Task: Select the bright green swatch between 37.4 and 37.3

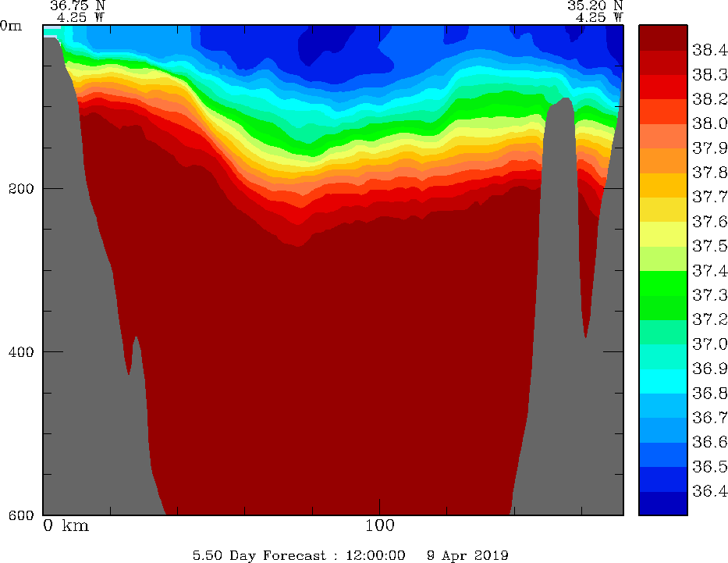Action: coord(663,283)
